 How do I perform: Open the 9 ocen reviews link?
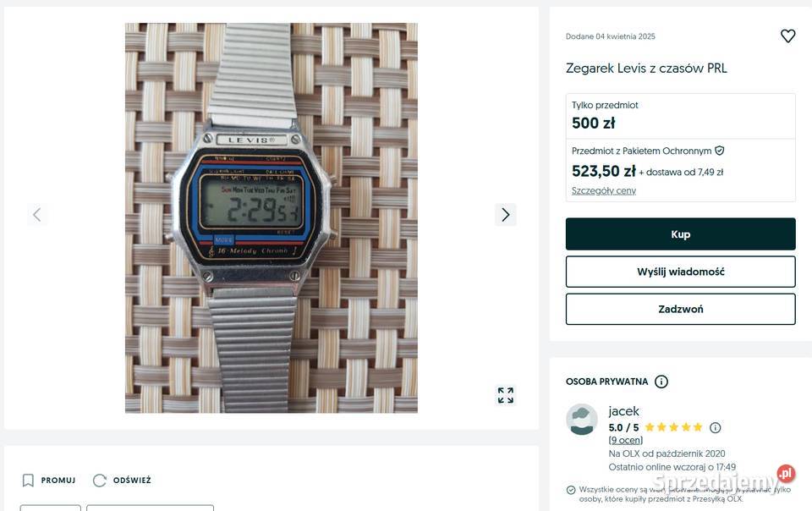click(626, 440)
